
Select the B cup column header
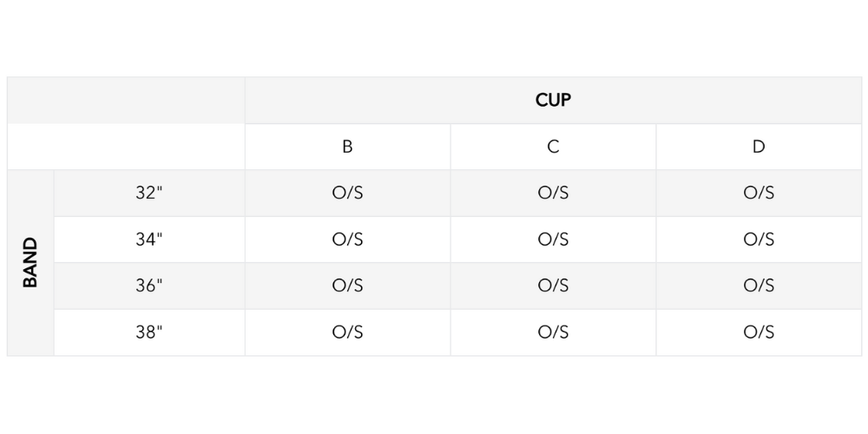[x=347, y=147]
